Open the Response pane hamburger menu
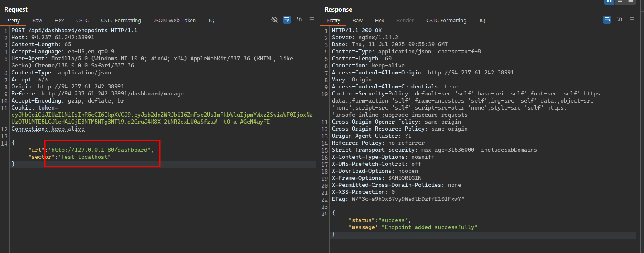This screenshot has width=644, height=253. (632, 19)
